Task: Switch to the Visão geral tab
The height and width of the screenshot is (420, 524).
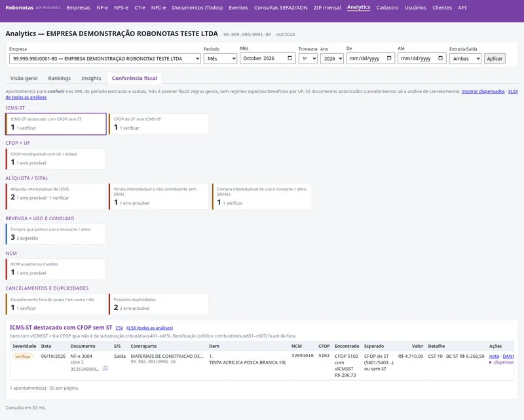Action: 24,78
